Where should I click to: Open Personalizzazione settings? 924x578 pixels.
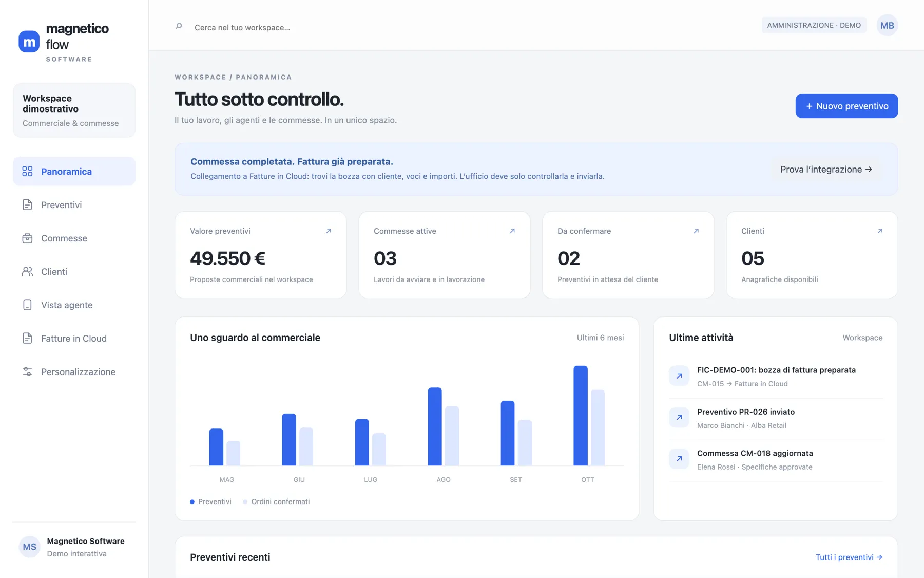coord(74,371)
